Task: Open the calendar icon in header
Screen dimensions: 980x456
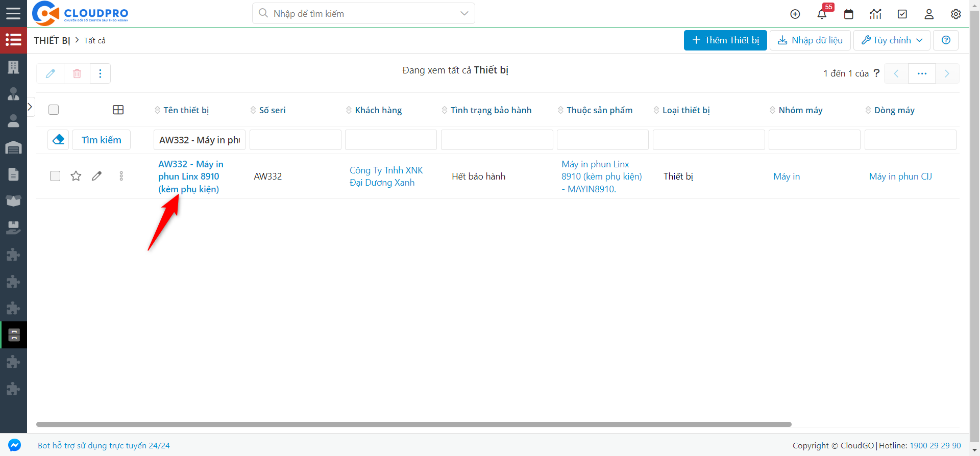Action: point(849,14)
